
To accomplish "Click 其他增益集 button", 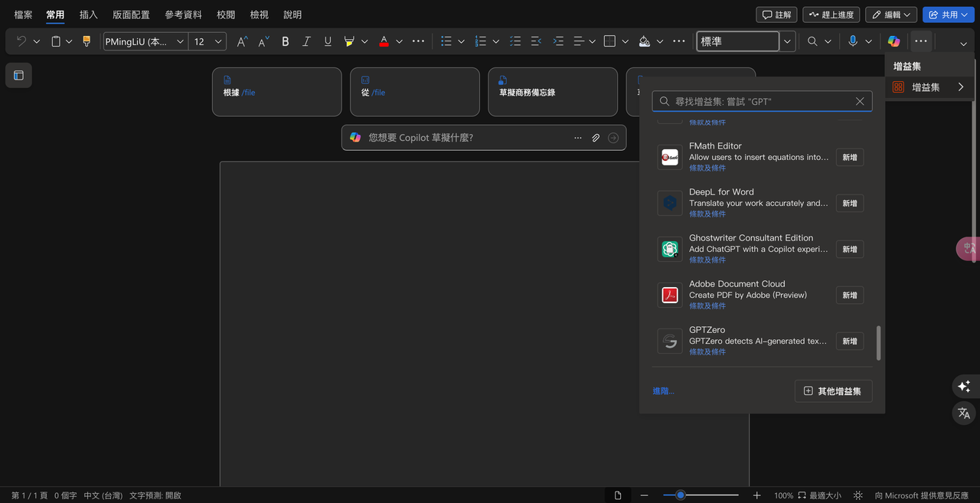I will click(833, 391).
